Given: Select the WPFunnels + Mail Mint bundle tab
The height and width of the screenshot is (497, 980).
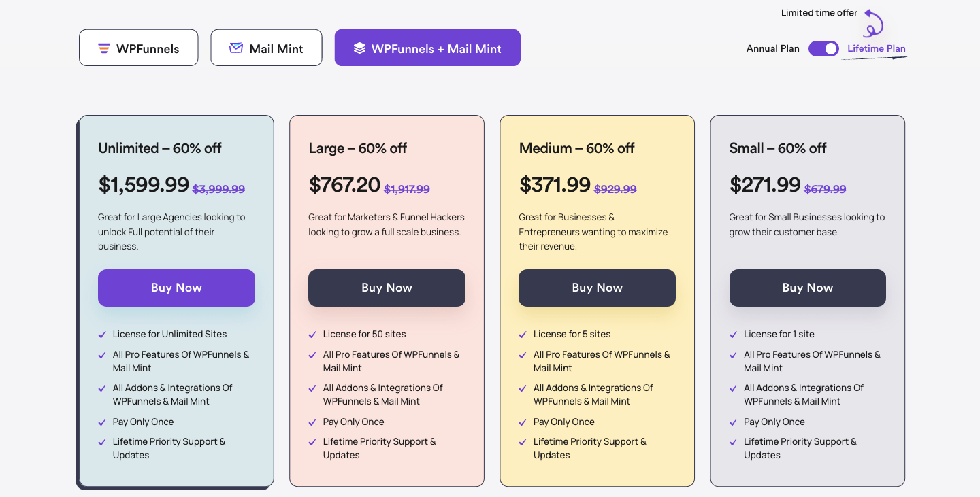Looking at the screenshot, I should pos(427,47).
